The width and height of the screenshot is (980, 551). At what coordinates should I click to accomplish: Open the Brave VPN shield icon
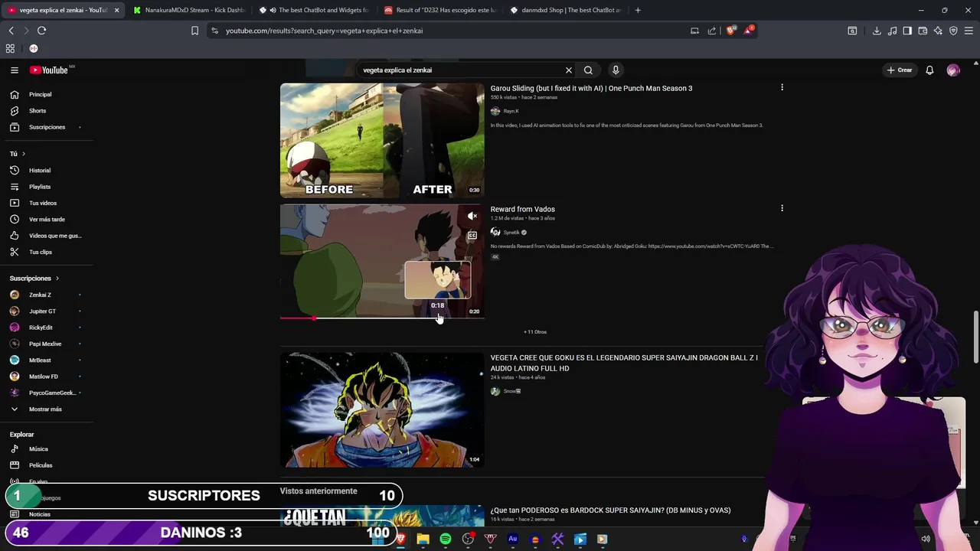coord(953,31)
